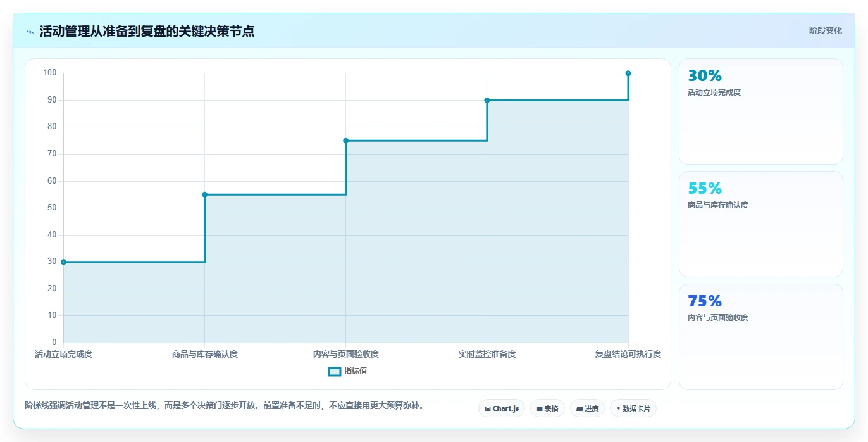868x442 pixels.
Task: Click the data point at value 100
Action: (x=628, y=73)
